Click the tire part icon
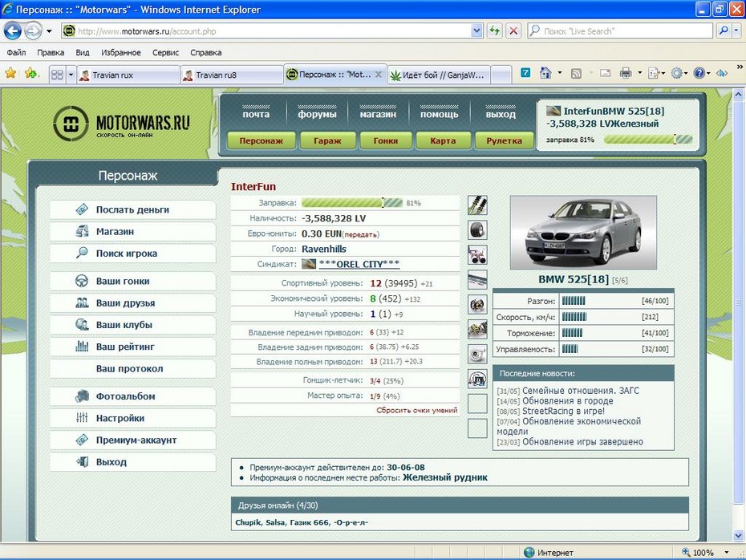Image resolution: width=746 pixels, height=560 pixels. 477,229
